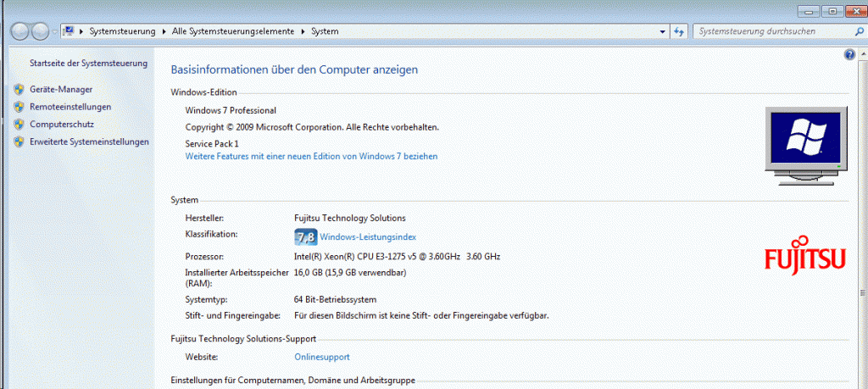Select Alle Systemsteuerungselemente breadcrumb
This screenshot has height=389, width=868.
233,31
